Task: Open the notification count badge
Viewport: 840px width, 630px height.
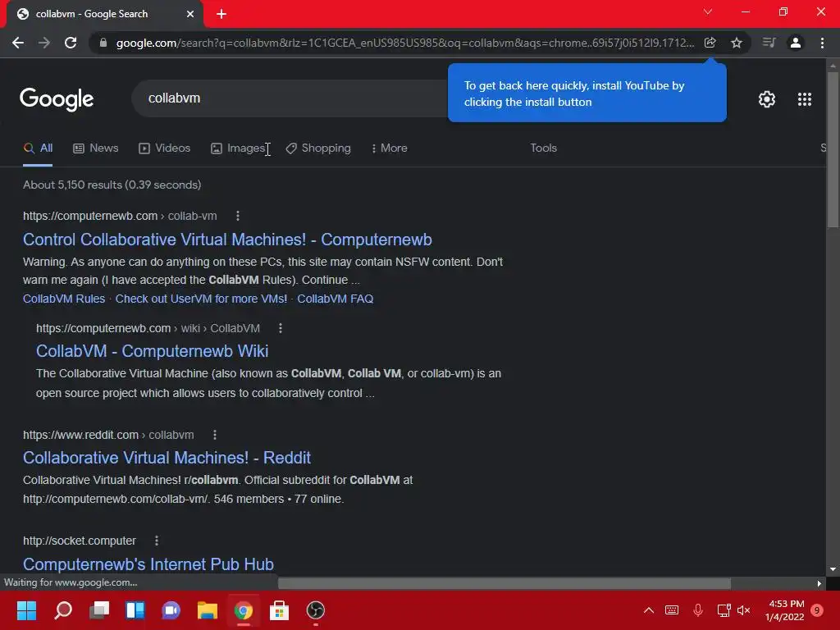Action: pos(817,610)
